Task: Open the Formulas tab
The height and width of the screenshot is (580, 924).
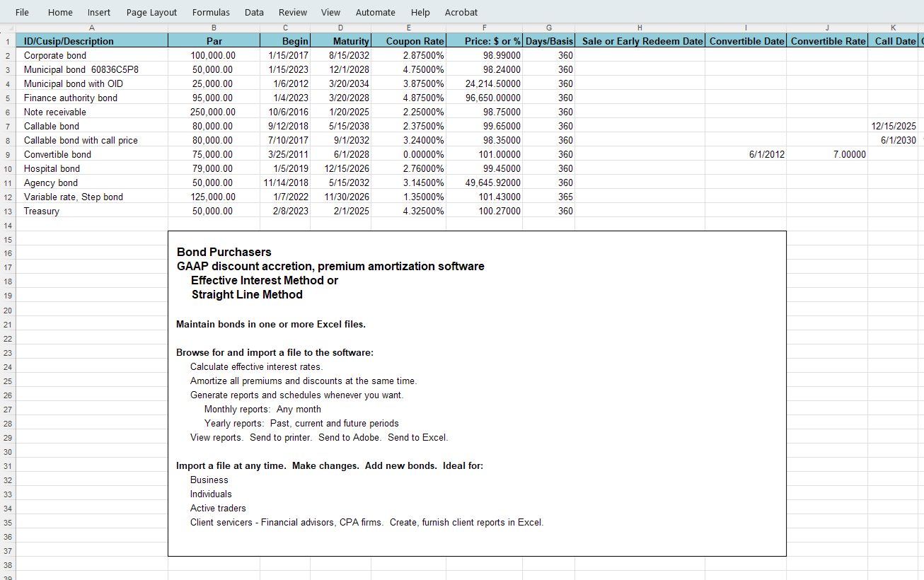Action: pos(211,12)
